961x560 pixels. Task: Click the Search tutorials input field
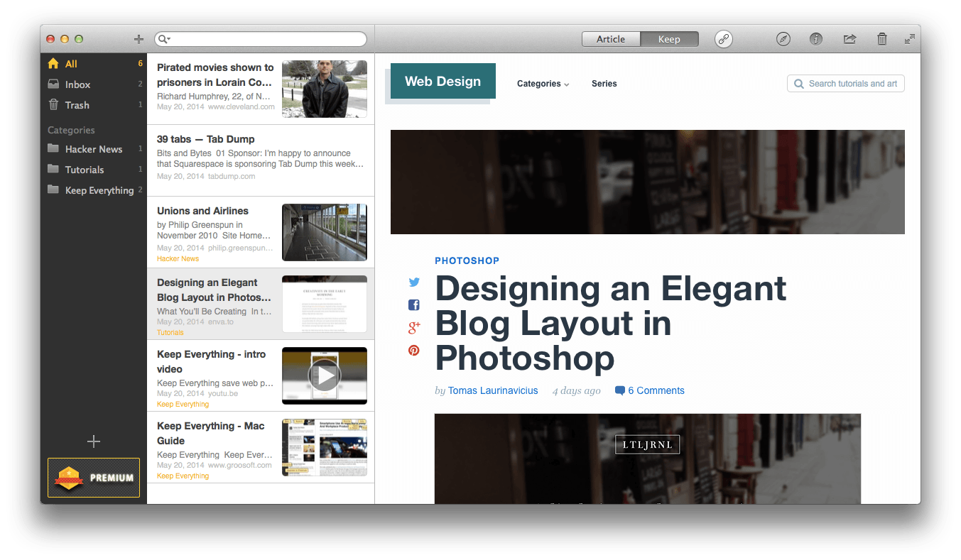846,84
